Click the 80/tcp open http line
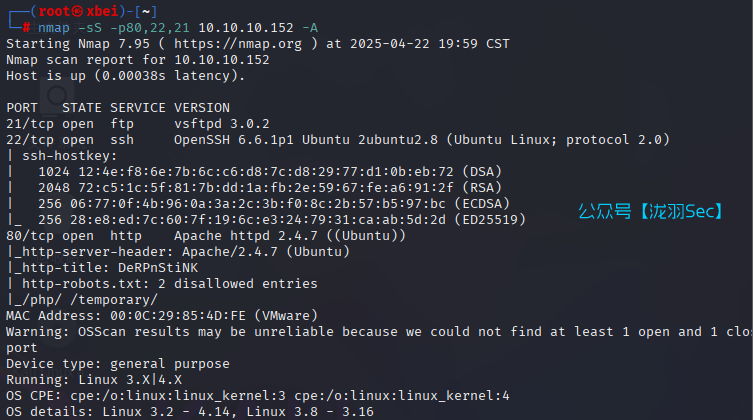Image resolution: width=753 pixels, height=420 pixels. 74,235
